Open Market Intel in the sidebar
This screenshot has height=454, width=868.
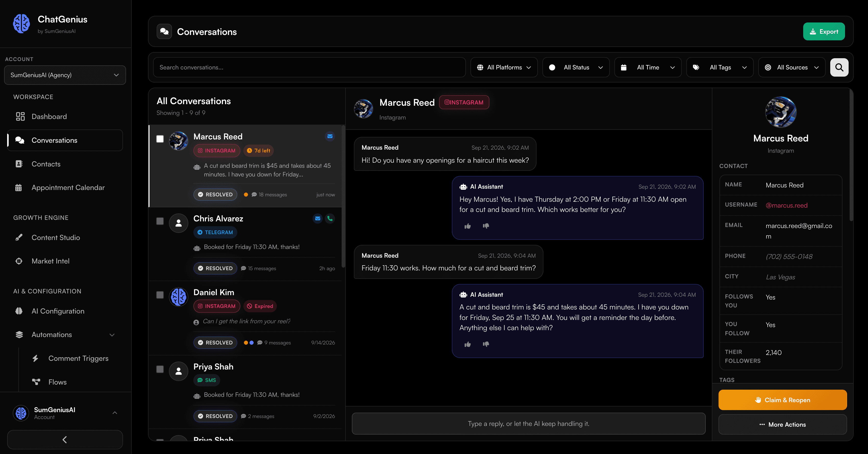coord(65,261)
